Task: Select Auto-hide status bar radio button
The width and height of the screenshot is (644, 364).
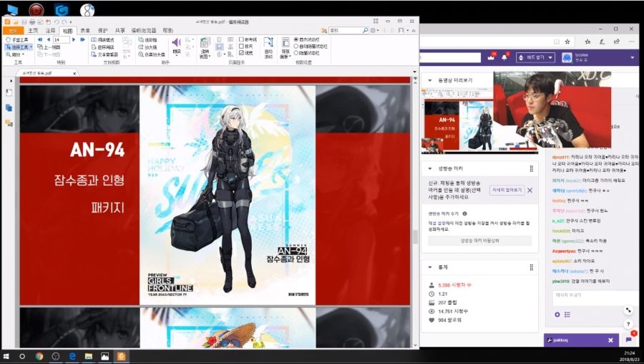Action: point(296,47)
